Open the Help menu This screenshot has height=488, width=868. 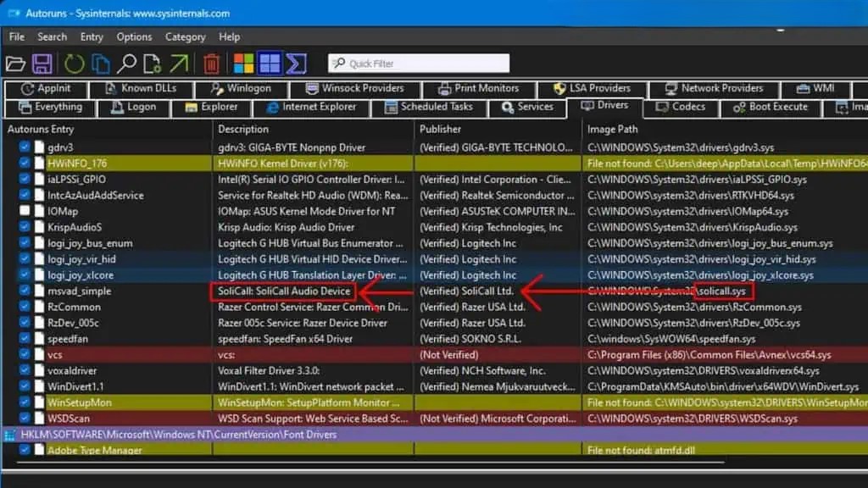coord(229,37)
